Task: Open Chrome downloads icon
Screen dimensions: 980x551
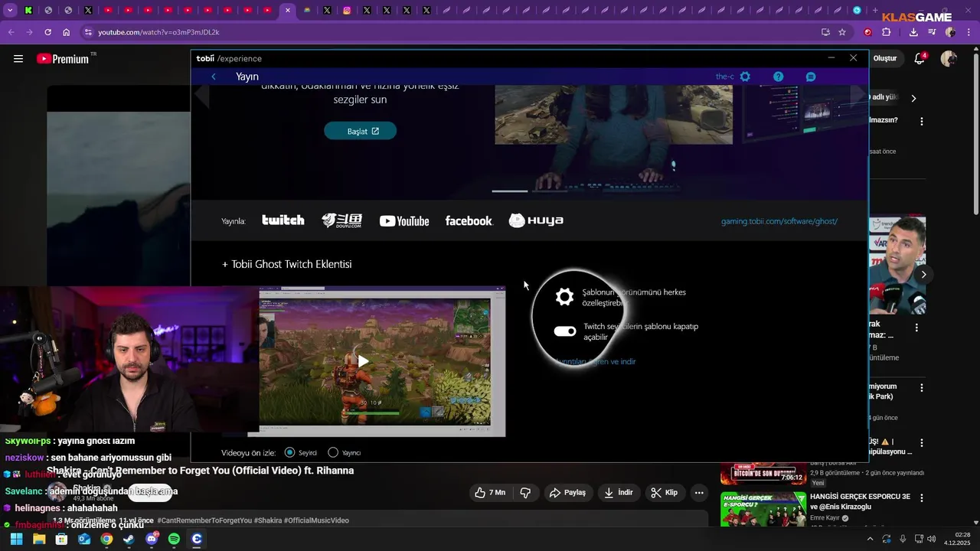Action: pyautogui.click(x=913, y=32)
